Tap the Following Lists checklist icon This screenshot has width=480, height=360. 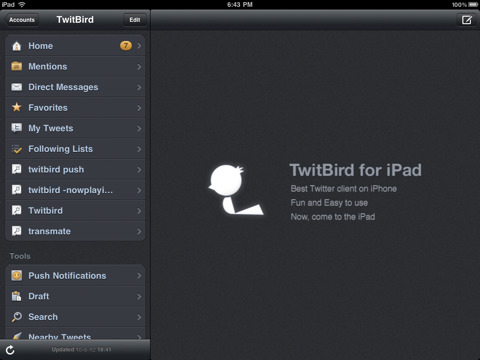[x=16, y=149]
